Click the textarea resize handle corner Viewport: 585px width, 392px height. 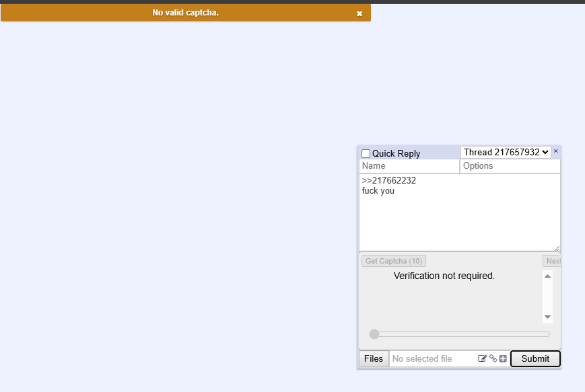(x=557, y=248)
